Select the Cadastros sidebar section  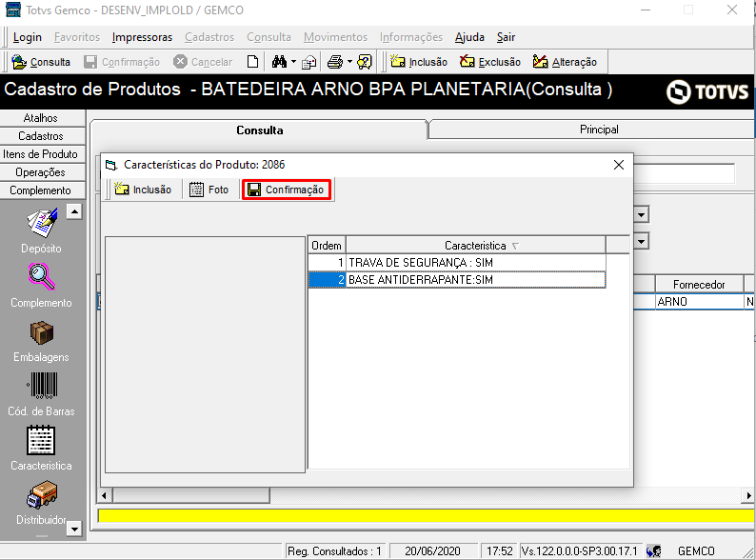coord(43,136)
